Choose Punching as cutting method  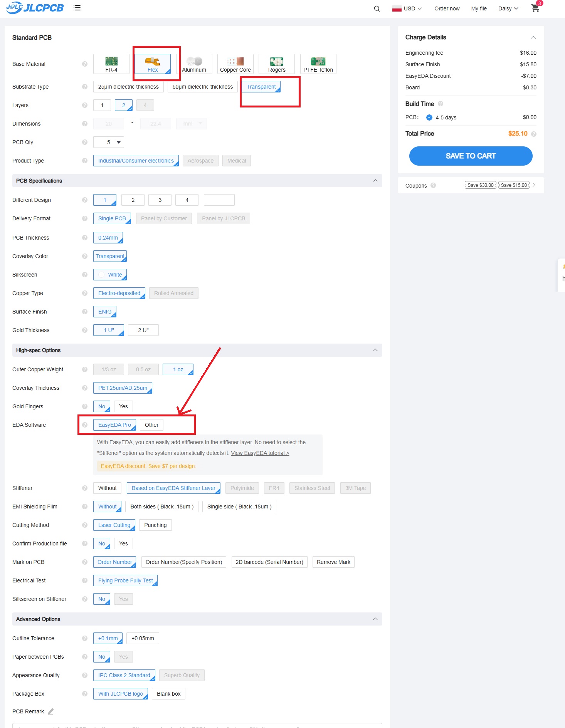[155, 525]
